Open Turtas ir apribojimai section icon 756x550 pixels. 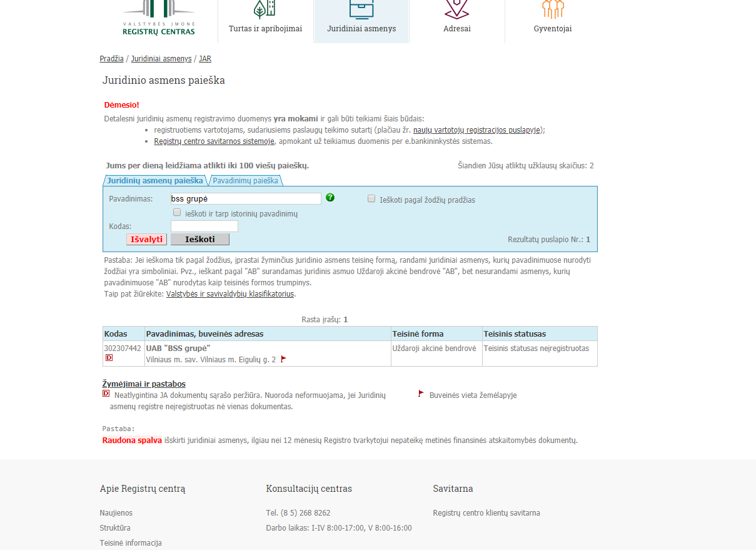tap(265, 9)
